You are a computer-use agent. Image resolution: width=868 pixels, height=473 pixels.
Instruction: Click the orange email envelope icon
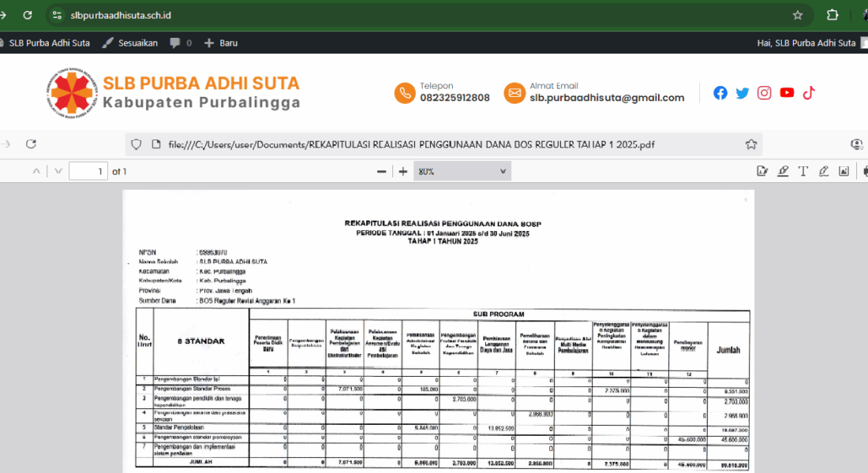click(x=514, y=93)
